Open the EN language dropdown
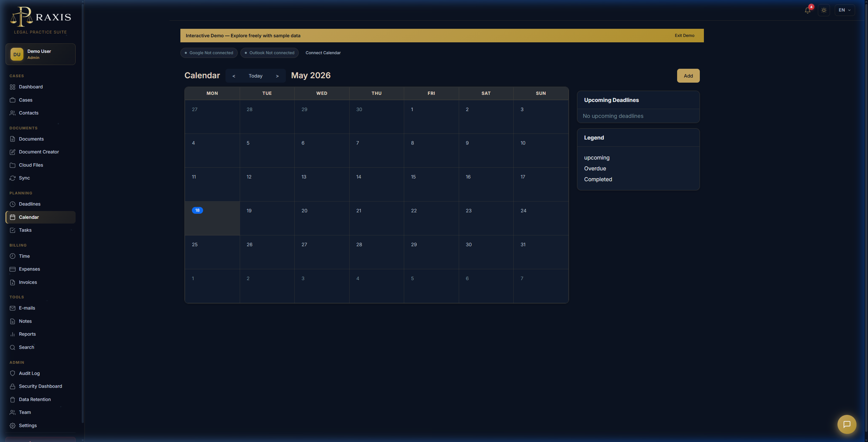This screenshot has width=868, height=442. pos(845,10)
